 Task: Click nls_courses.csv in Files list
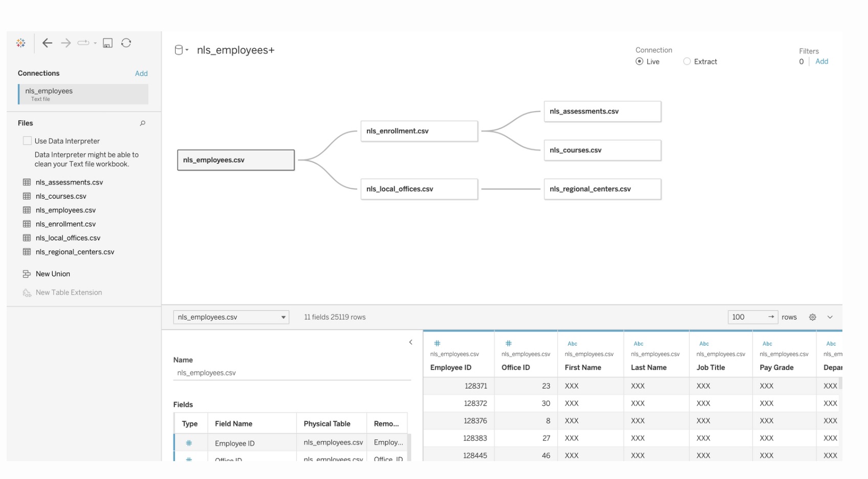[x=61, y=196]
